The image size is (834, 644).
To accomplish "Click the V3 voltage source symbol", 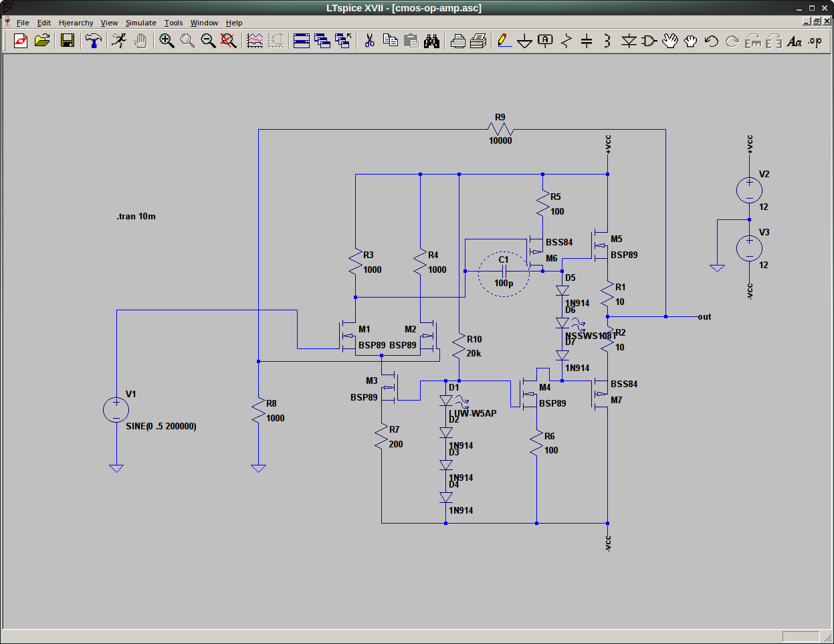I will [x=749, y=248].
